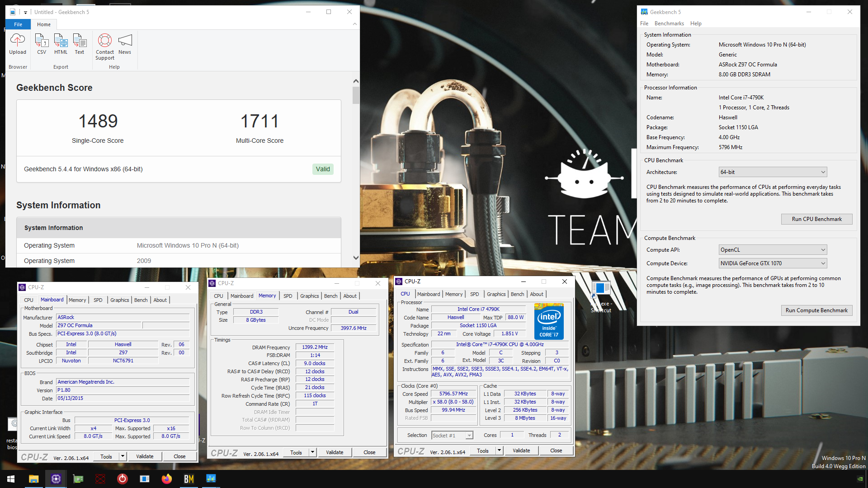
Task: Export results as HTML
Action: click(x=61, y=44)
